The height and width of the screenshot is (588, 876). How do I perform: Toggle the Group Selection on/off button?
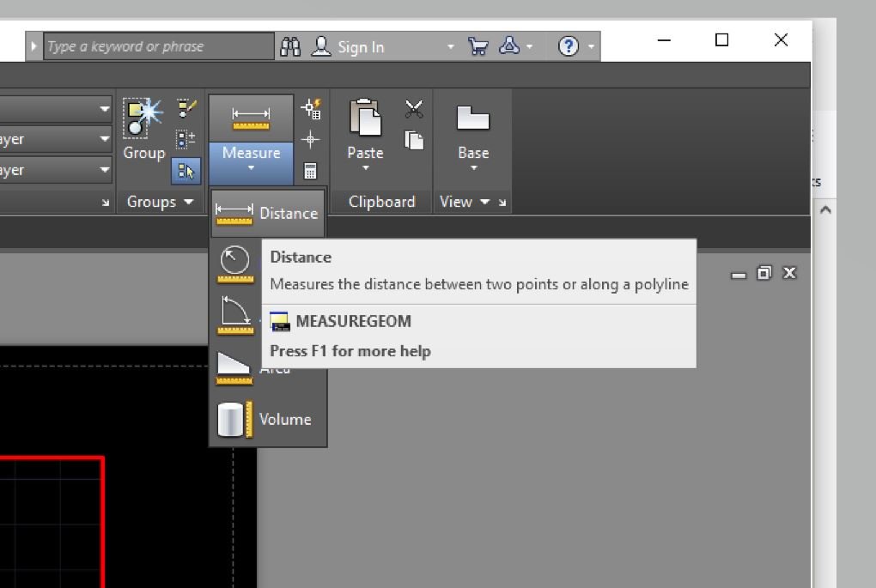(x=186, y=171)
